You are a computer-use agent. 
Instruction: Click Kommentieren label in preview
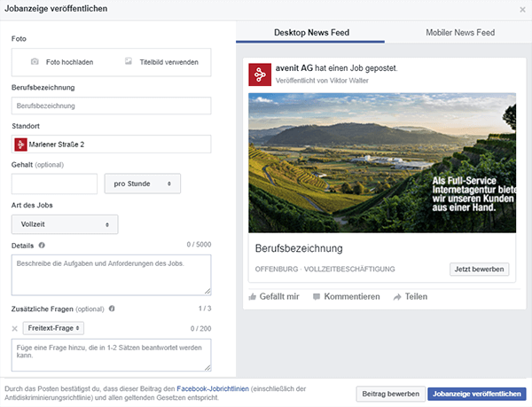coord(352,296)
